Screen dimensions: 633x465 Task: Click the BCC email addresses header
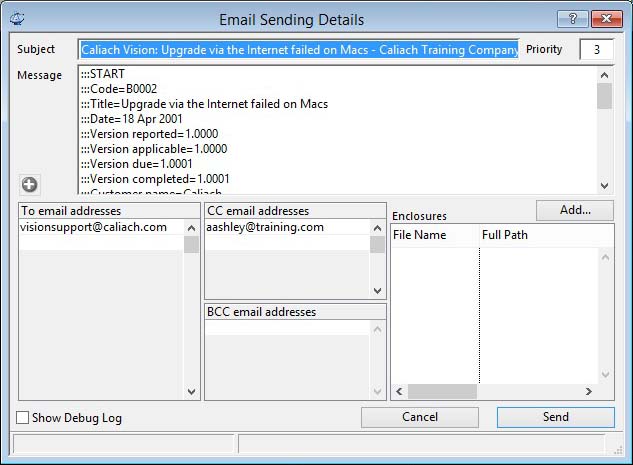point(295,312)
